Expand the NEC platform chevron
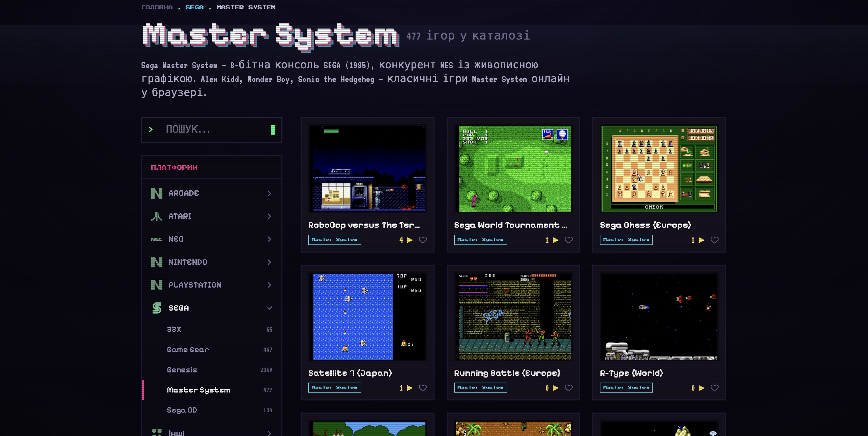 (269, 239)
